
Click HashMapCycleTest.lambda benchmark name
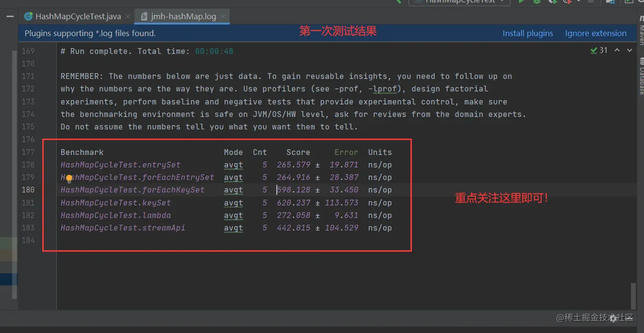point(116,215)
